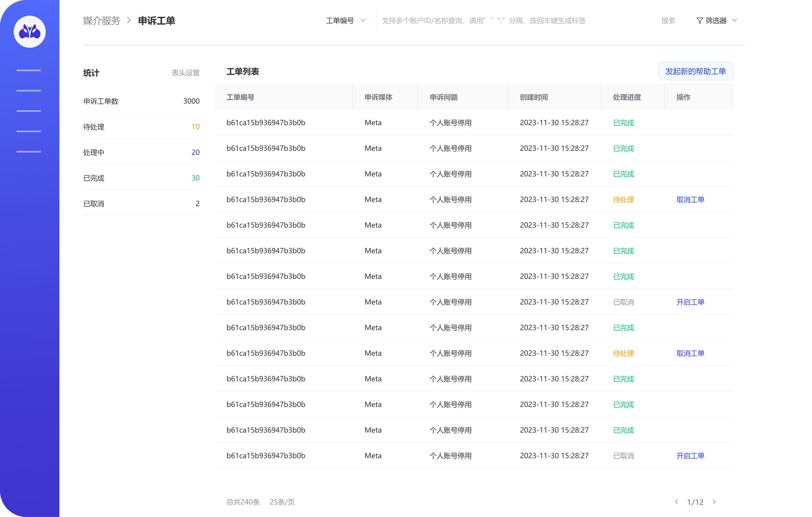Click the third sidebar menu line
This screenshot has height=517, width=812.
[29, 111]
